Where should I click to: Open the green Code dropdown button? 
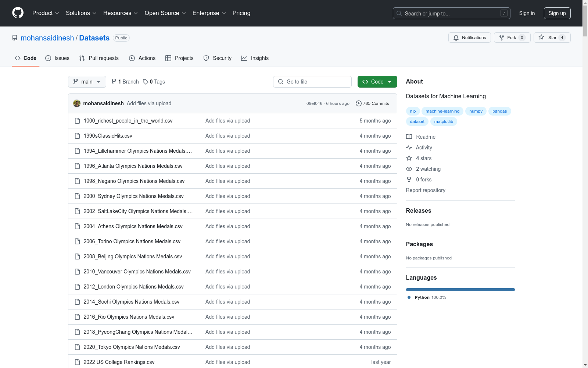(x=377, y=82)
